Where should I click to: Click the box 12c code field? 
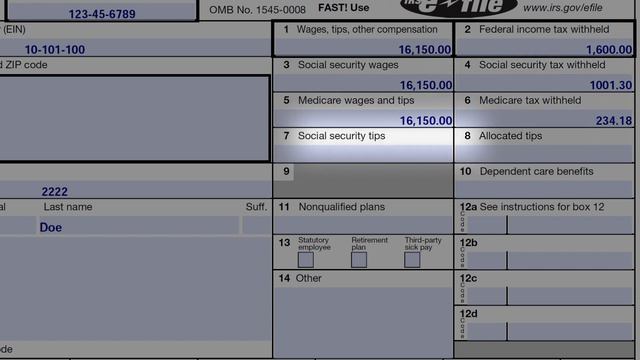pyautogui.click(x=487, y=296)
